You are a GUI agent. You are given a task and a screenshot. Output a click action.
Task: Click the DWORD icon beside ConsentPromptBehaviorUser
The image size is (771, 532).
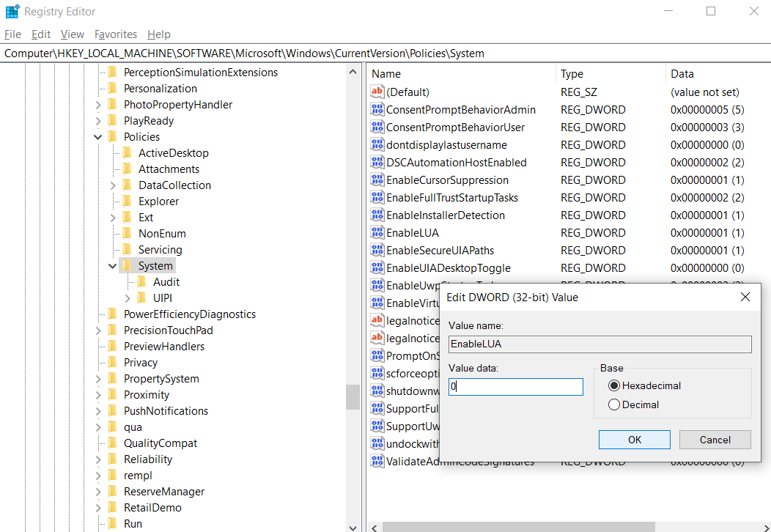(377, 128)
